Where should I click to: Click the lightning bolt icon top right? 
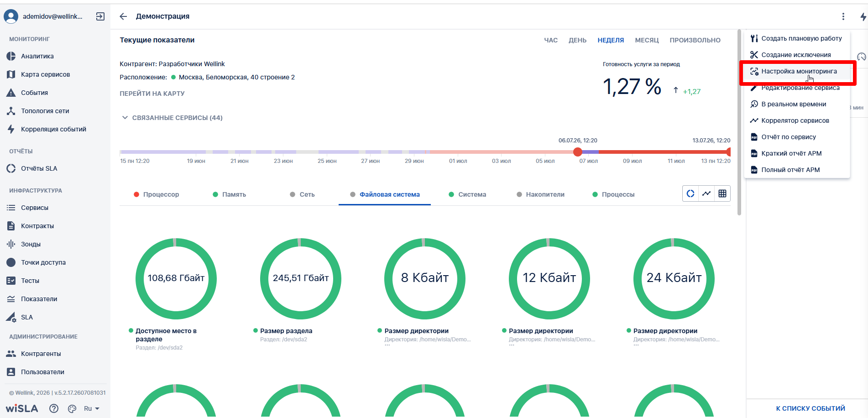[863, 17]
